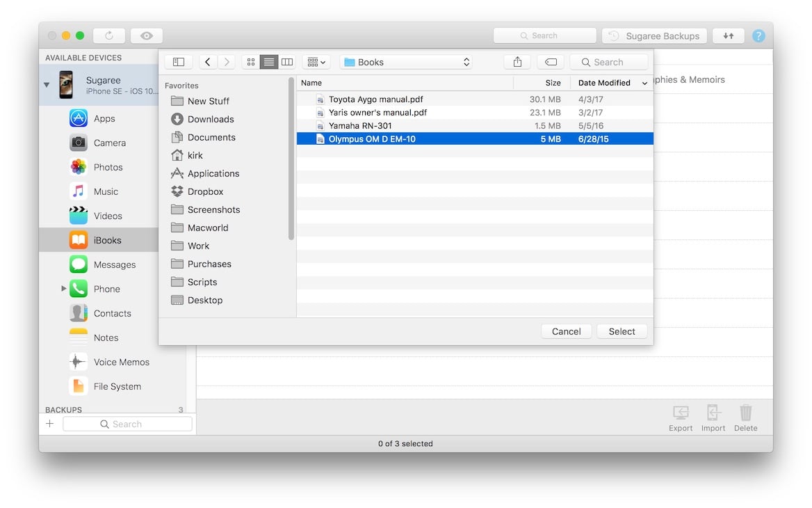
Task: Click the plus button under Backups
Action: tap(50, 424)
